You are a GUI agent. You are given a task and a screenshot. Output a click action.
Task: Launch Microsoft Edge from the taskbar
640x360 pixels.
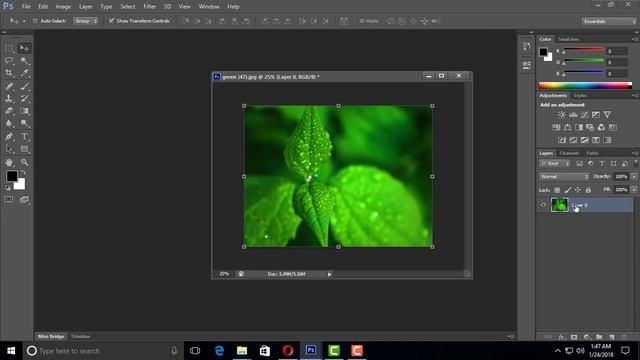219,351
